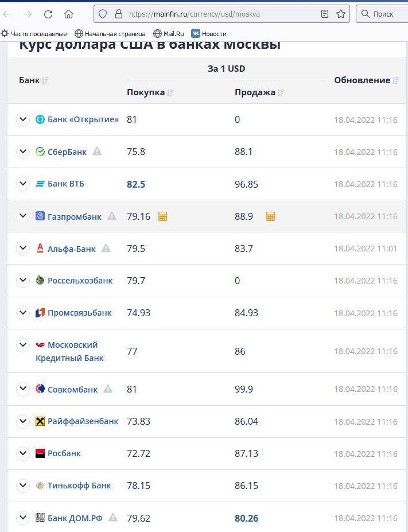Open the Райффайзенбанк link
The image size is (408, 532).
coord(83,421)
